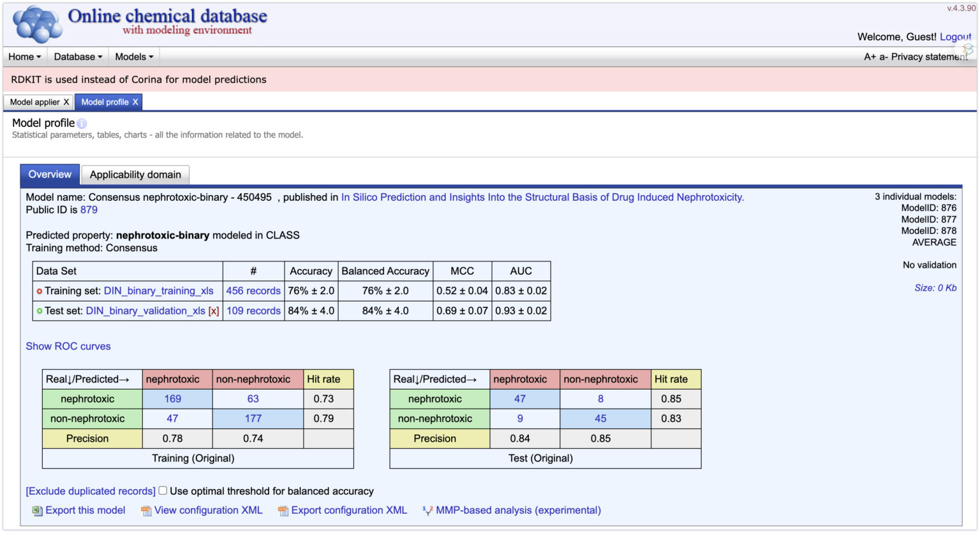Open the Database dropdown menu
Screen dimensions: 980x533
pos(77,57)
